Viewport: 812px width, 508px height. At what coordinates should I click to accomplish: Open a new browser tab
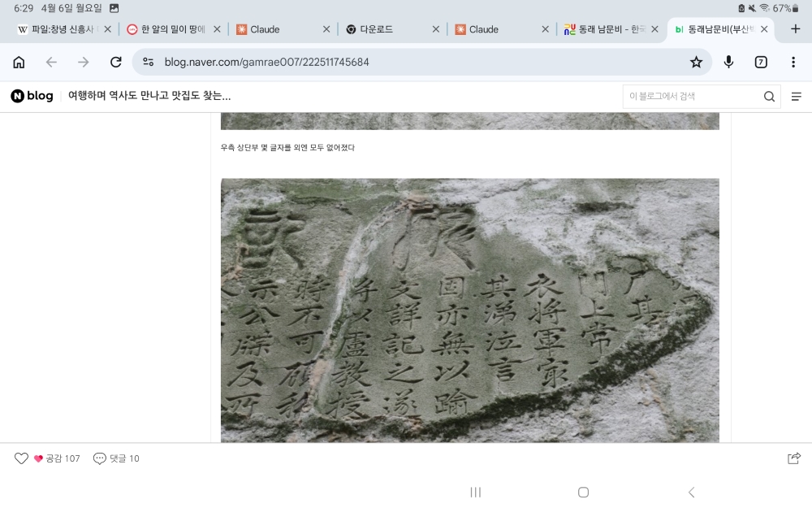pos(795,29)
